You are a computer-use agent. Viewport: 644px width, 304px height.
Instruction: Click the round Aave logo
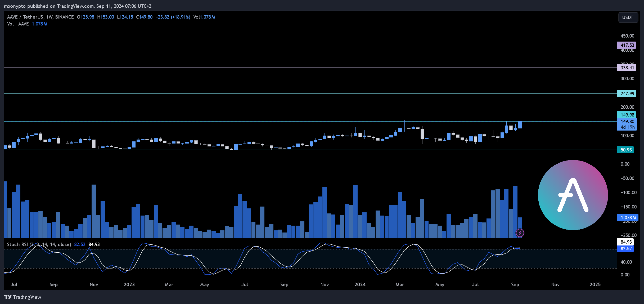click(573, 195)
